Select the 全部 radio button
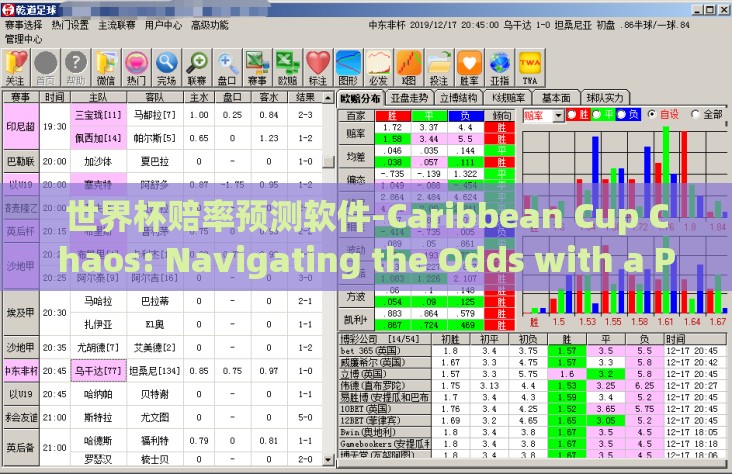This screenshot has height=474, width=732. [695, 114]
